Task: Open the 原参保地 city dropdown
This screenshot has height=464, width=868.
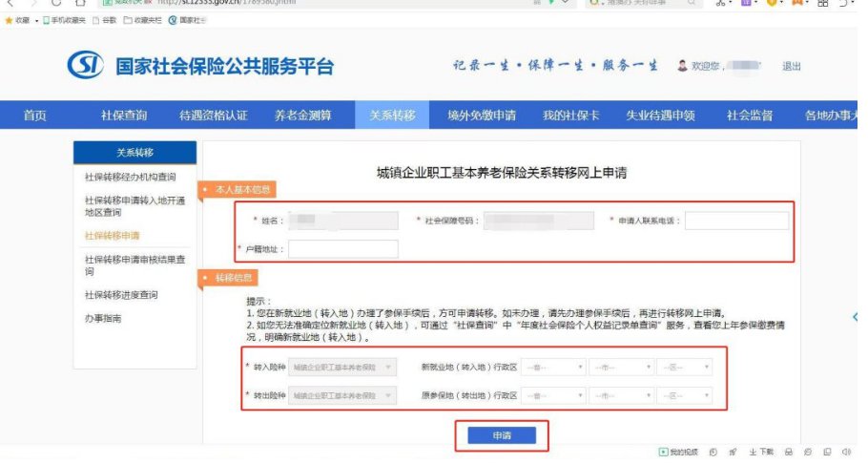Action: point(622,395)
